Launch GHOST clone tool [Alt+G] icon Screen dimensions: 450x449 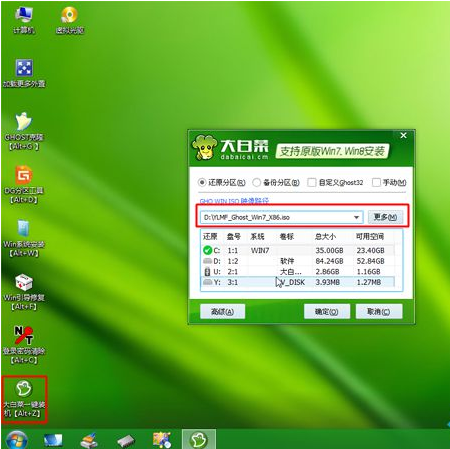click(24, 131)
